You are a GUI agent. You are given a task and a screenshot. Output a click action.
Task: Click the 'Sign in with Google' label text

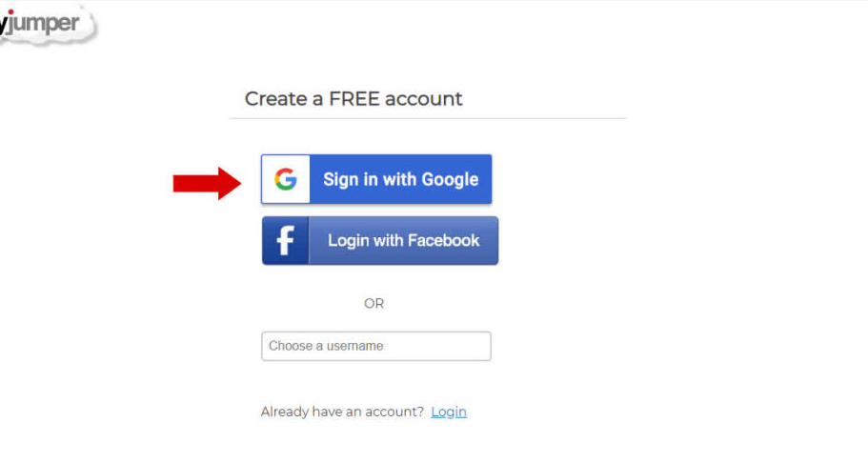(401, 179)
